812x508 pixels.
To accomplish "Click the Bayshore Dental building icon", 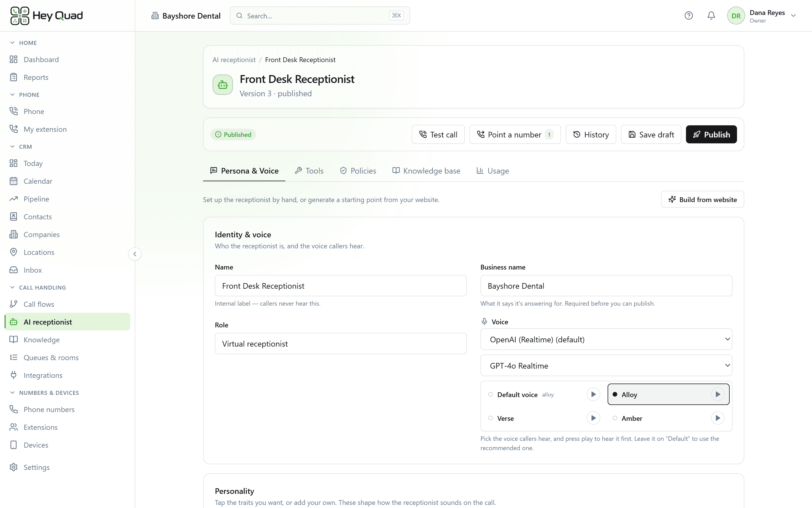I will 155,16.
